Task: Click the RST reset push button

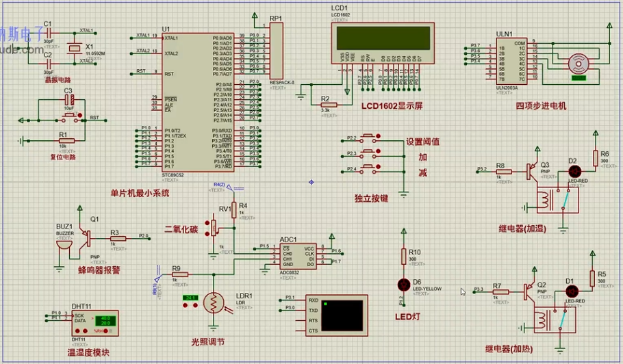Action: [70, 118]
